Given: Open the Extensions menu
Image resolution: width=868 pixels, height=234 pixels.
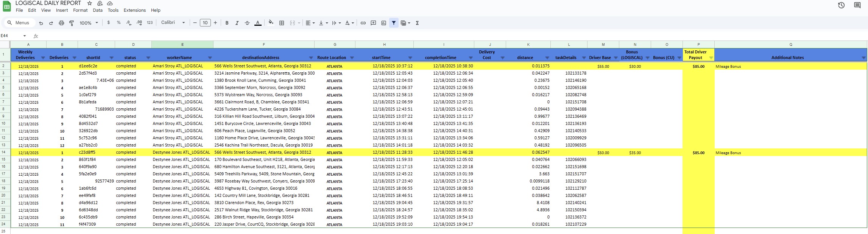Looking at the screenshot, I should tap(134, 10).
